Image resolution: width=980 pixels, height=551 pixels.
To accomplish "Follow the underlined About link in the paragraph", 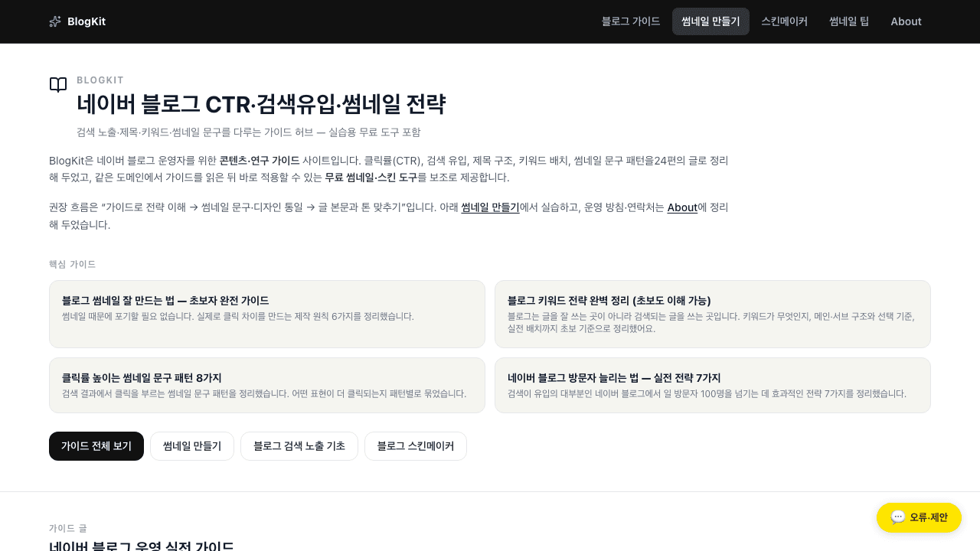I will click(682, 207).
